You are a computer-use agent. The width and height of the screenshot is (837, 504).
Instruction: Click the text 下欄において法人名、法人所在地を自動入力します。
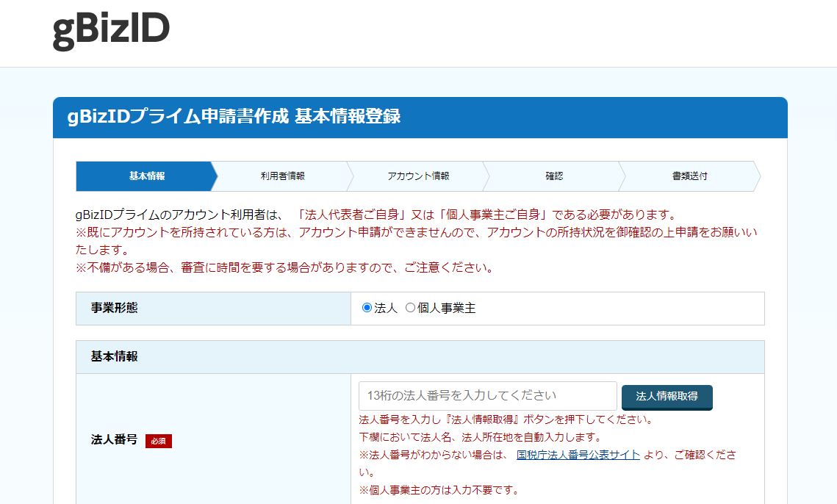pyautogui.click(x=481, y=437)
